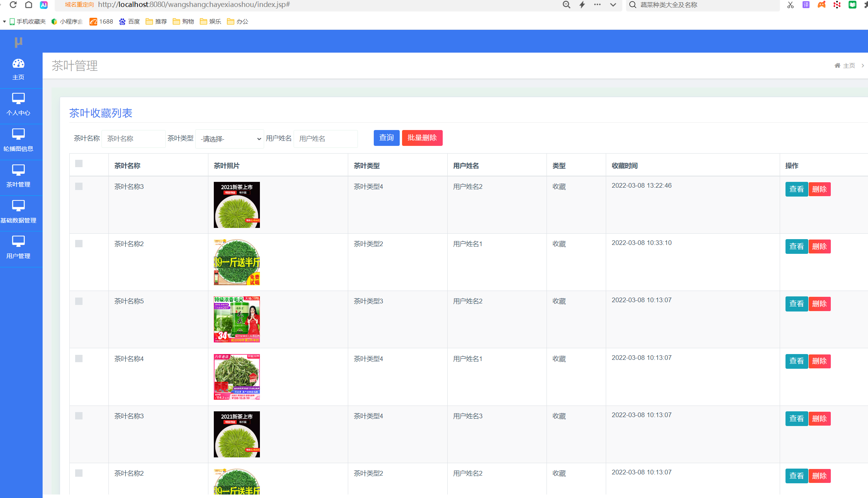Open the 茶叶类型 -请选择- dropdown
This screenshot has width=868, height=498.
pyautogui.click(x=230, y=139)
